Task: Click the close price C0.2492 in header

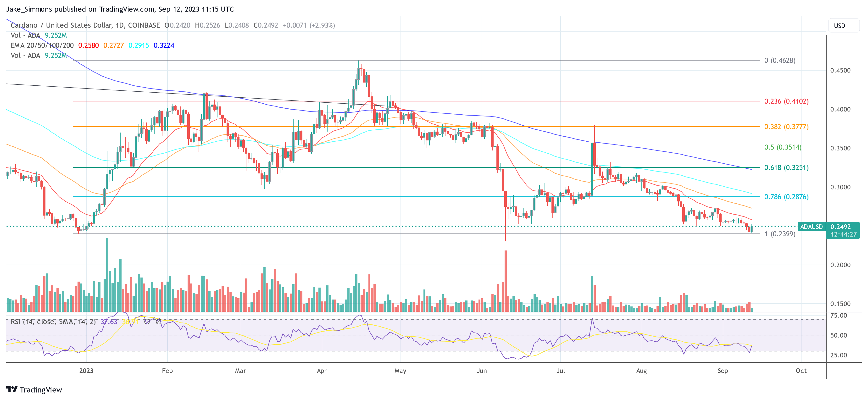Action: click(266, 25)
